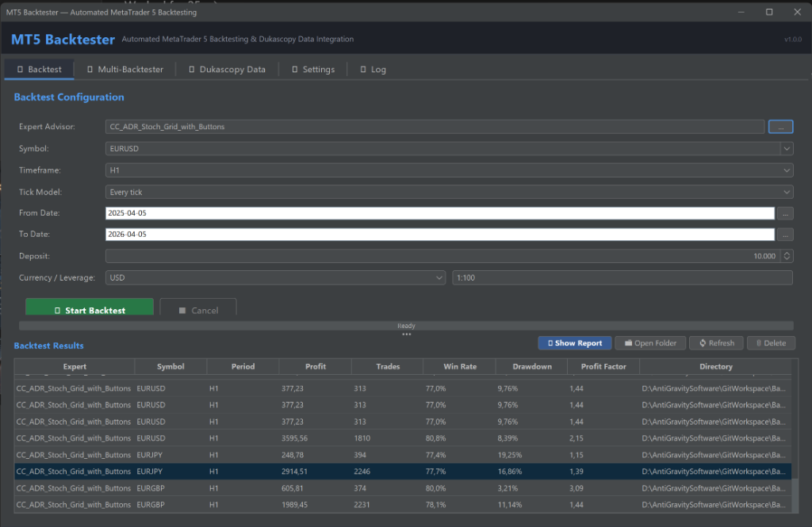Switch to the Multi-Backtester tab
Screen dimensions: 812x527
[x=124, y=70]
